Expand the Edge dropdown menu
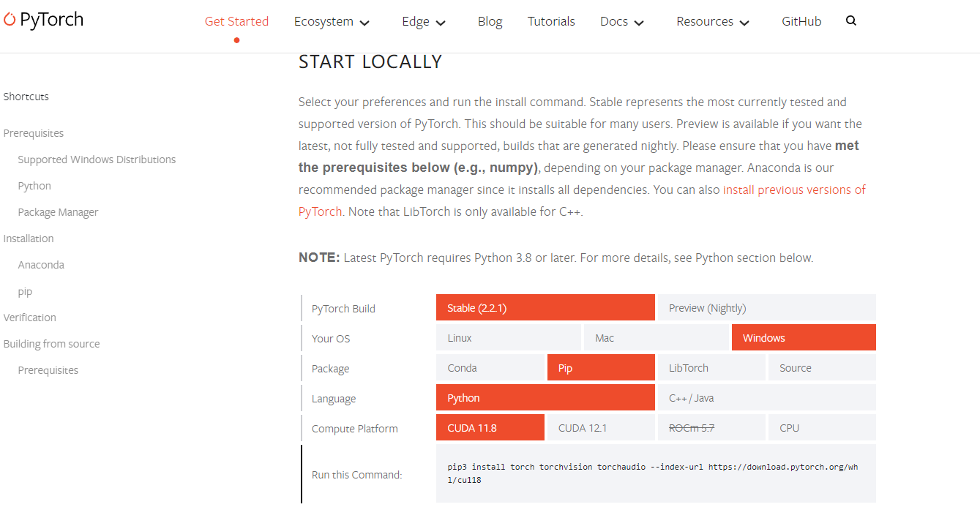 click(424, 22)
